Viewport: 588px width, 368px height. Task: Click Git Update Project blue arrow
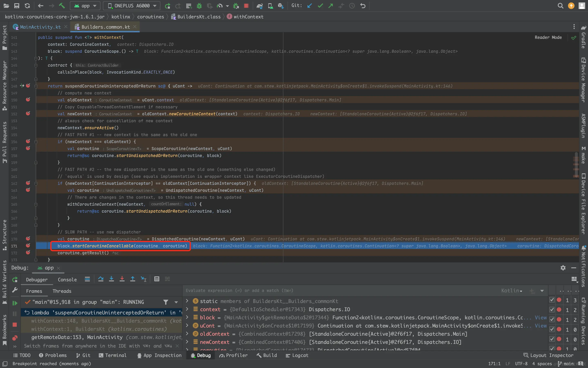[310, 6]
